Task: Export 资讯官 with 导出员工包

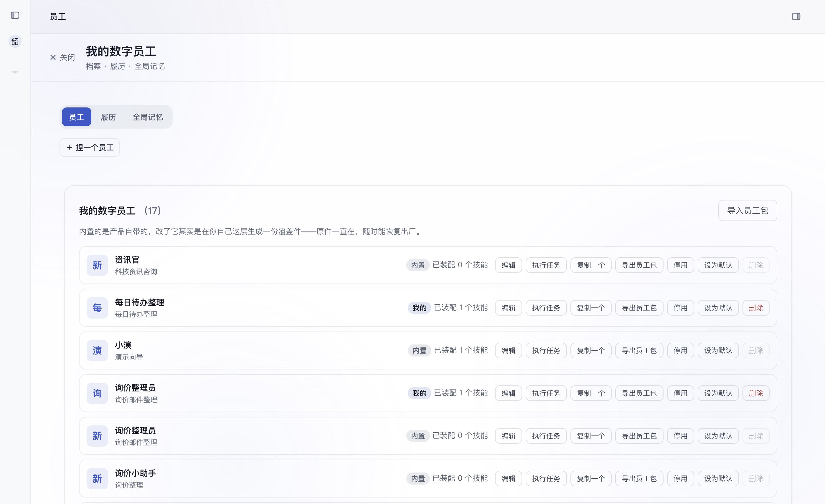Action: coord(639,265)
